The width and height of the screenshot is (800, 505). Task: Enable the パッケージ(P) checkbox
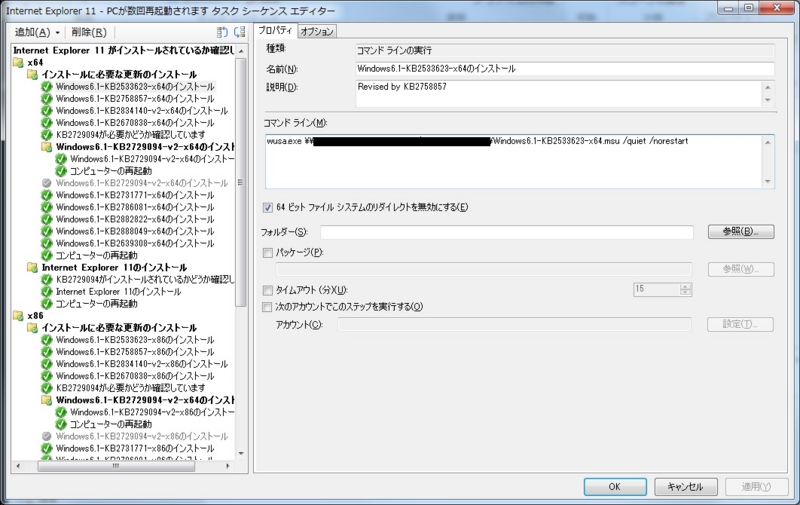point(267,252)
